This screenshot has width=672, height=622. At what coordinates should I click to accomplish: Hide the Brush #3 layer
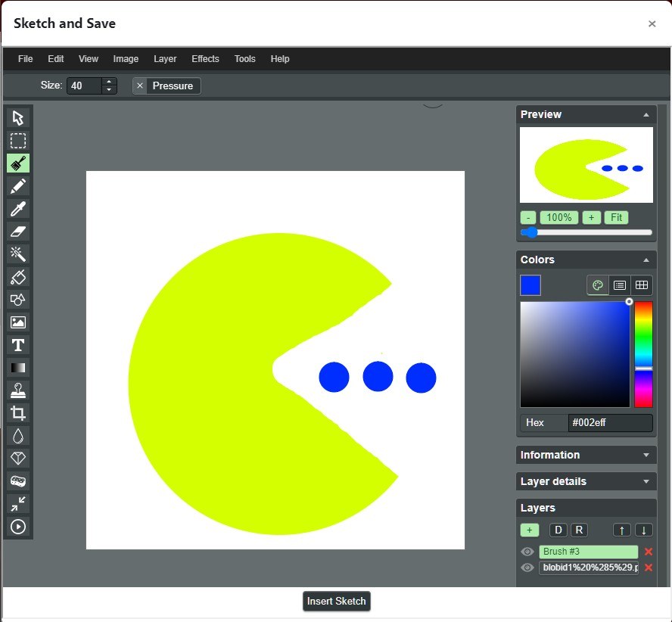pyautogui.click(x=527, y=552)
